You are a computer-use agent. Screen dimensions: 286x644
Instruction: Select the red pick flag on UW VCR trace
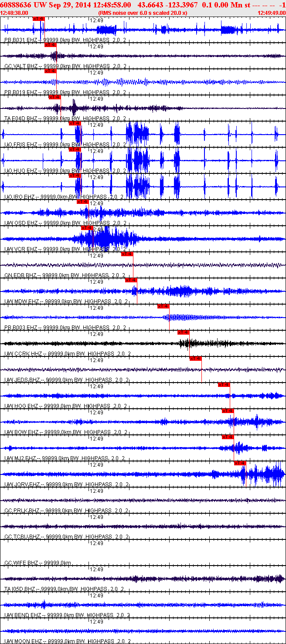pos(87,228)
